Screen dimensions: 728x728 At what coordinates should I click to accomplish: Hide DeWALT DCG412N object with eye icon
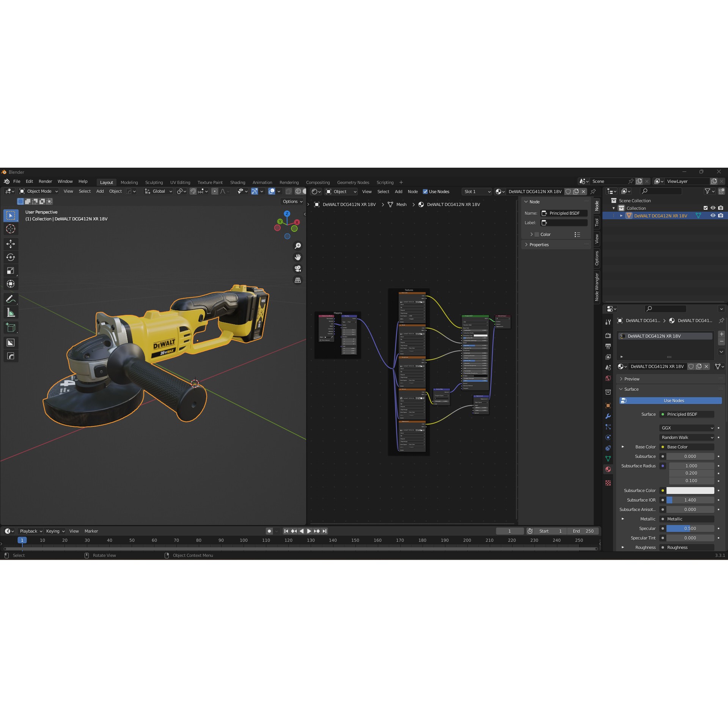click(713, 215)
